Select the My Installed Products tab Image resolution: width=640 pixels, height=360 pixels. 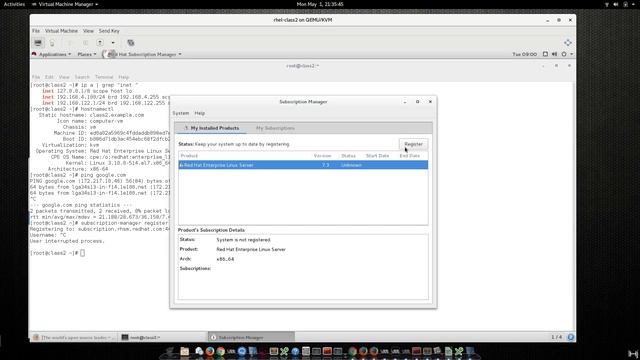211,128
